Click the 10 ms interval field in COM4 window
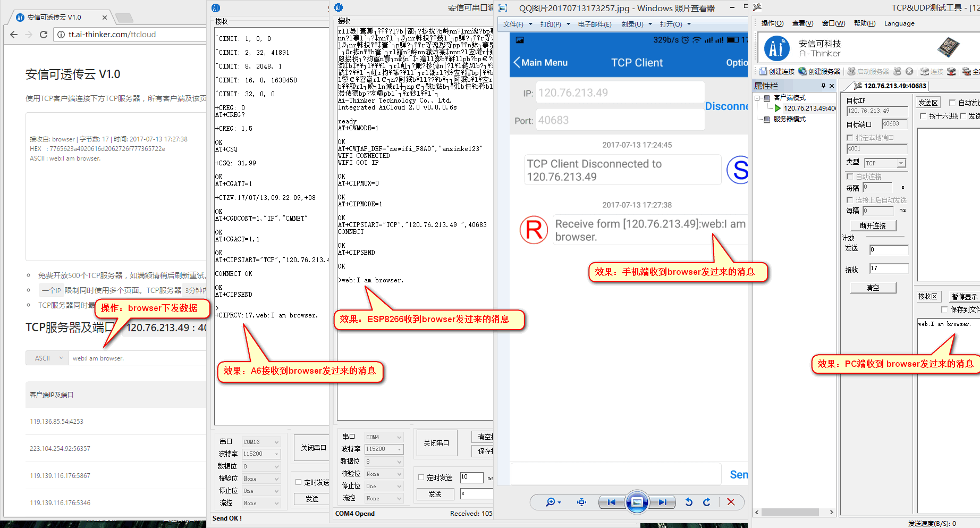The width and height of the screenshot is (980, 528). 471,477
